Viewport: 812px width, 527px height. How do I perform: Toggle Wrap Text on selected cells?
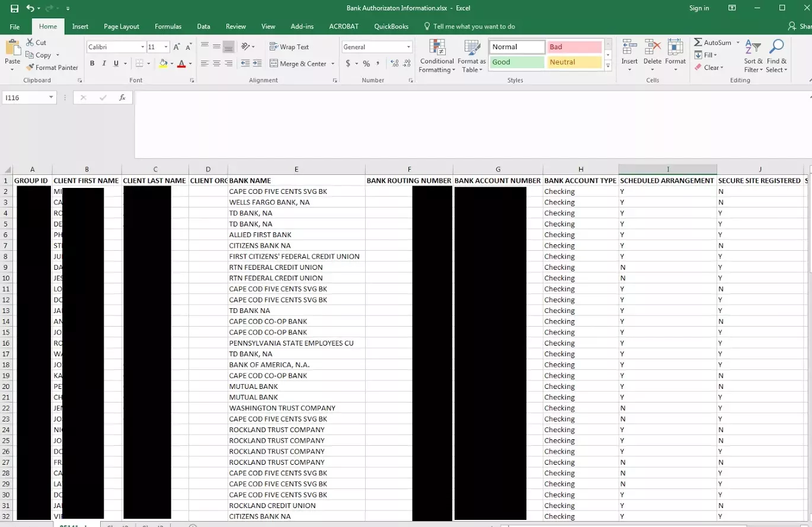pyautogui.click(x=289, y=47)
